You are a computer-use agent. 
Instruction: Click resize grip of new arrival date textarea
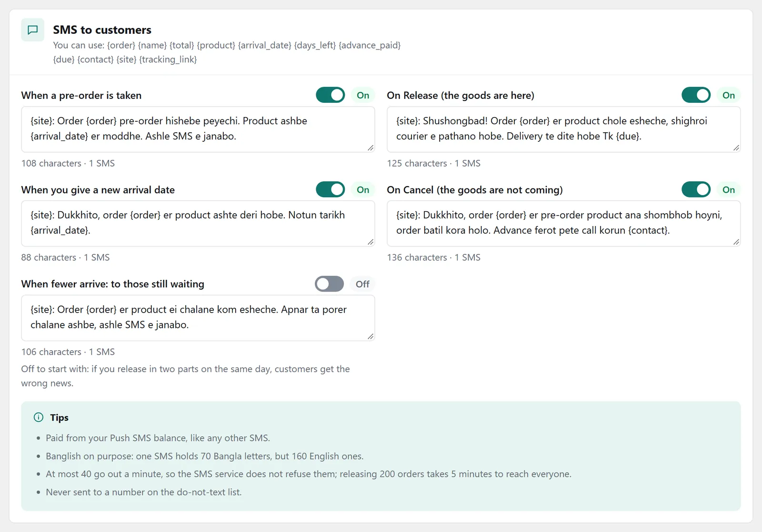click(371, 242)
